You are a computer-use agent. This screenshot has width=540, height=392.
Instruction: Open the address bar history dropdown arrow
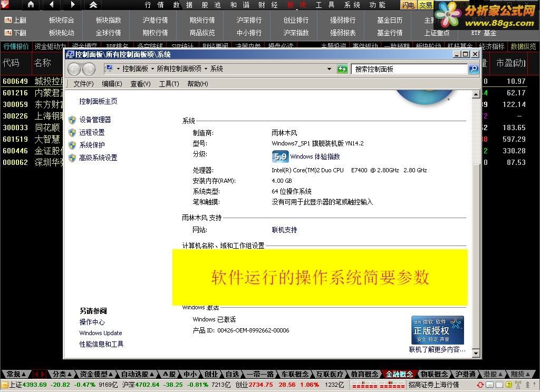tap(329, 69)
